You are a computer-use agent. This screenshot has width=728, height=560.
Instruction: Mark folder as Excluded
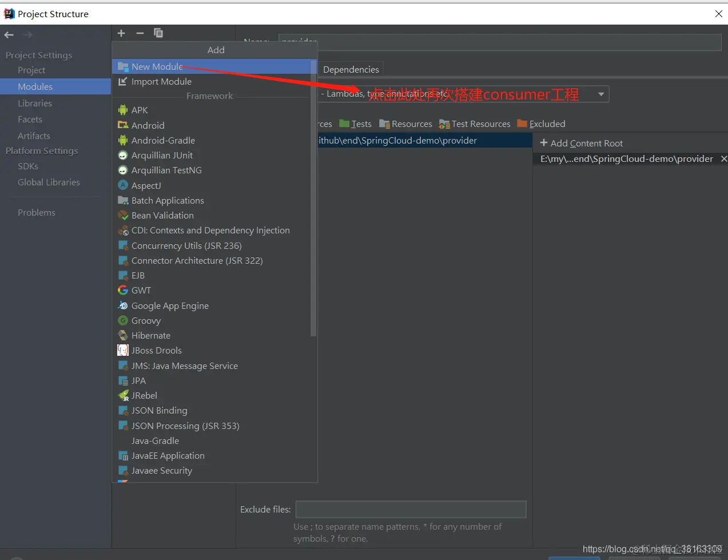click(541, 124)
